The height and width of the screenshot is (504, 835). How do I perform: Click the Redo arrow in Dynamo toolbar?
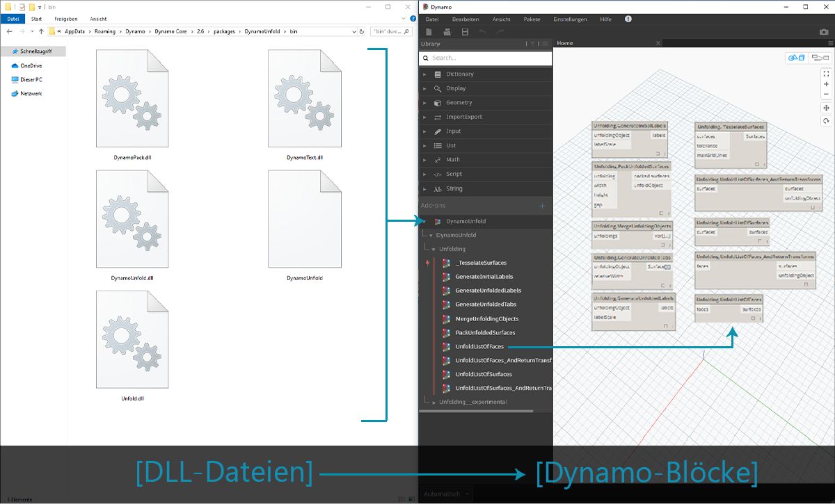pos(500,32)
